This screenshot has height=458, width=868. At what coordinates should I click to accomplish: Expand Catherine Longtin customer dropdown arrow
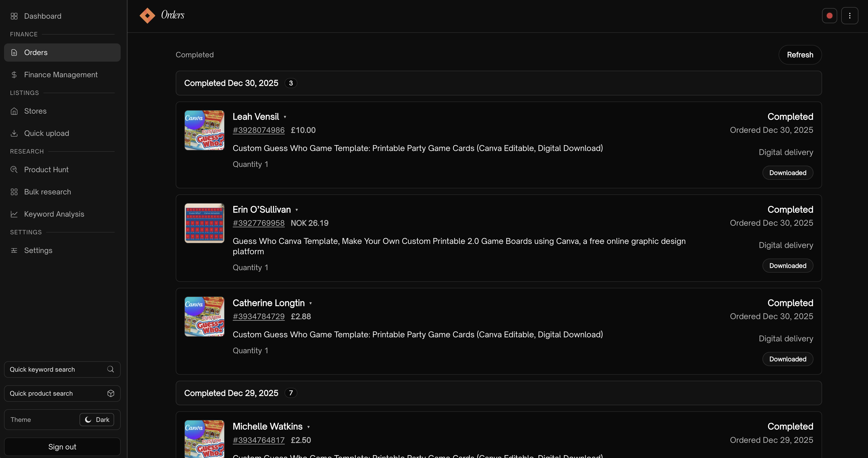pyautogui.click(x=310, y=303)
